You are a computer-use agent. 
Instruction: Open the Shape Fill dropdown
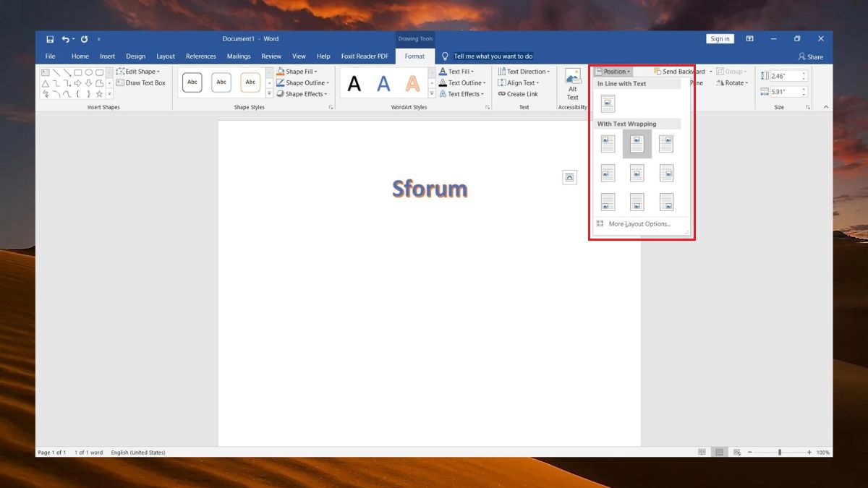pos(296,72)
